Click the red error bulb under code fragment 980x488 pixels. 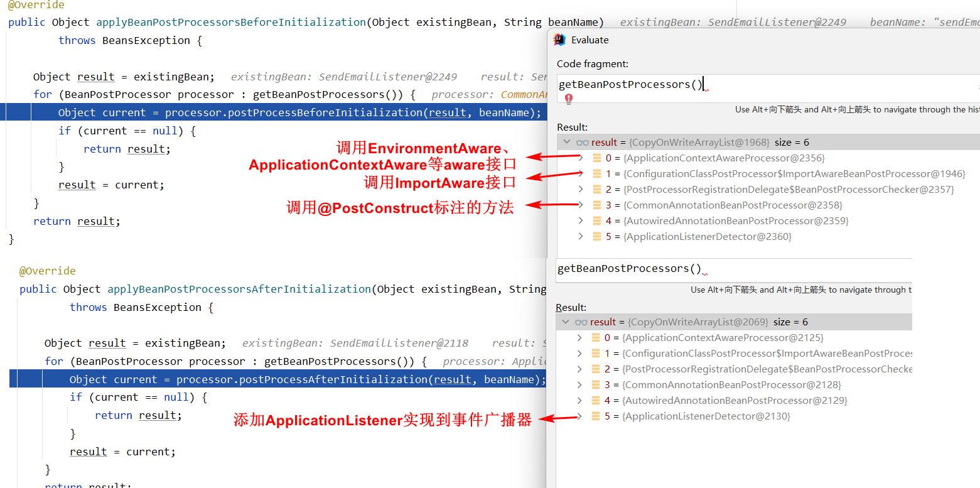point(569,99)
